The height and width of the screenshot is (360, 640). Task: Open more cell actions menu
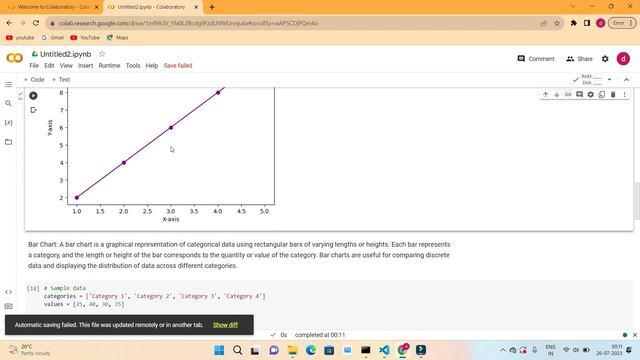click(x=624, y=95)
